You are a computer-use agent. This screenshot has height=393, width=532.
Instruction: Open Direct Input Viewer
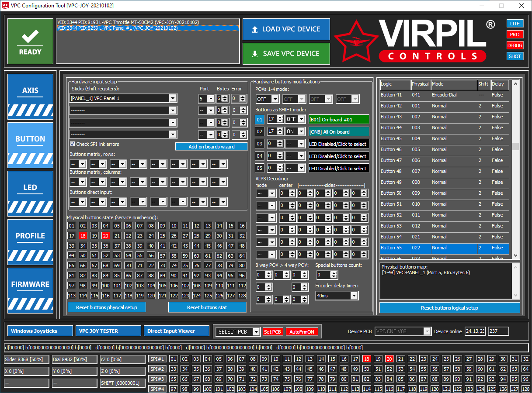(177, 331)
